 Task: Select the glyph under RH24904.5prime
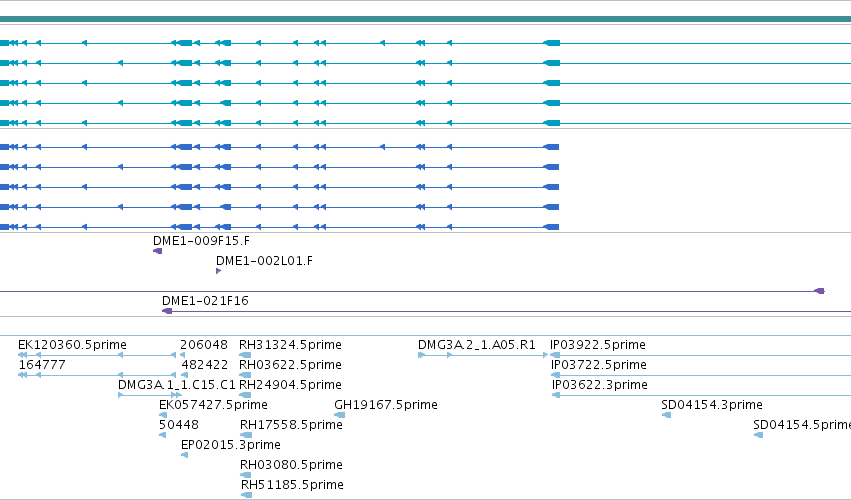click(x=245, y=395)
